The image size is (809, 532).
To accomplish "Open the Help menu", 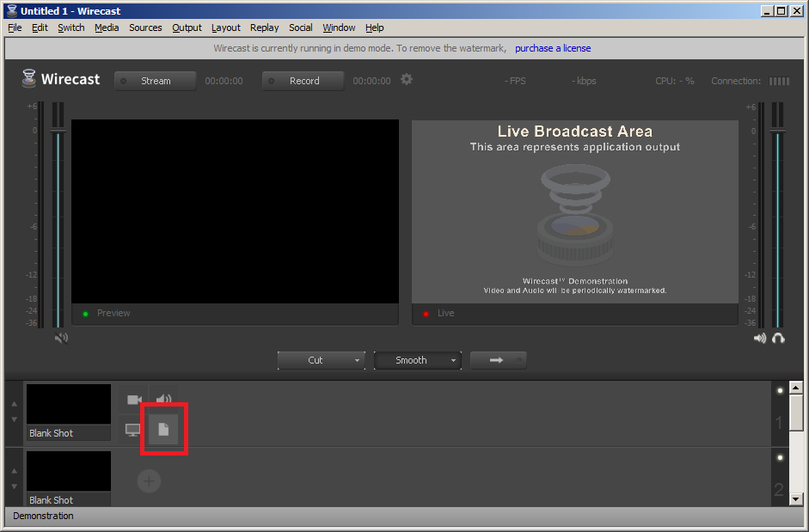I will (x=375, y=28).
